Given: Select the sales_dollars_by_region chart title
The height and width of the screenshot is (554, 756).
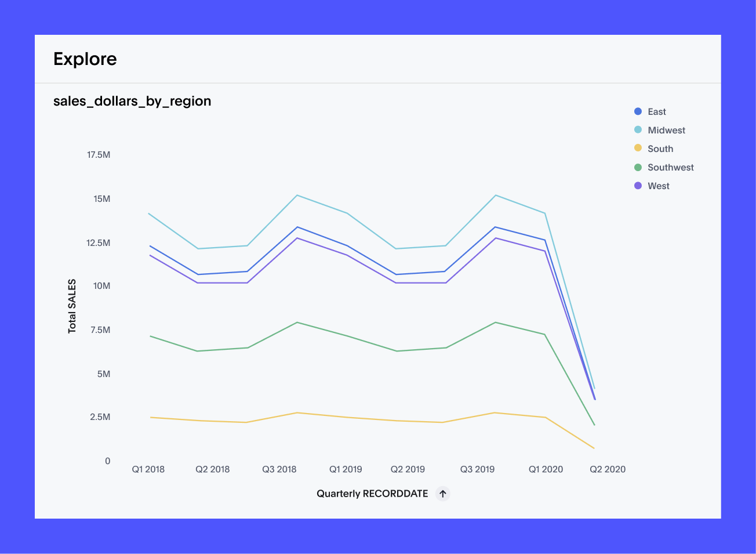Looking at the screenshot, I should tap(132, 101).
